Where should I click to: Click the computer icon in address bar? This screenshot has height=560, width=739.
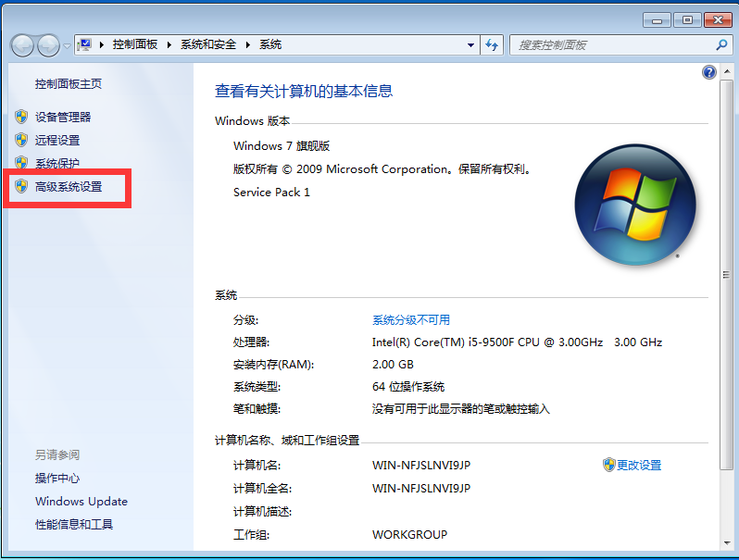84,44
